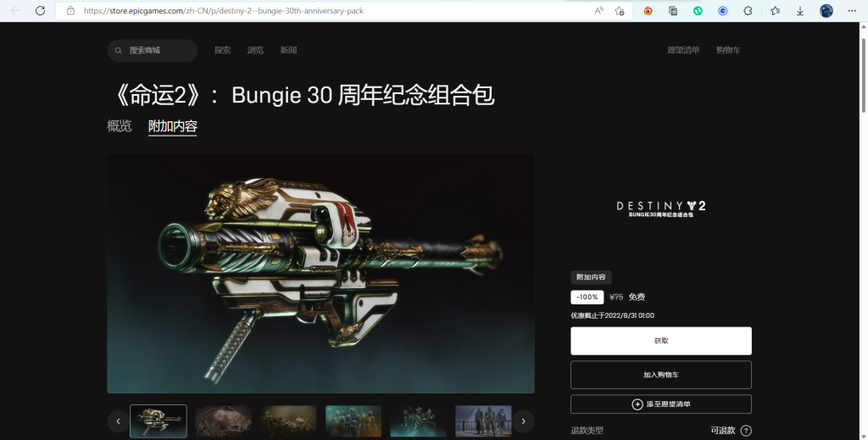
Task: Click the question mark next to 可退款
Action: click(746, 431)
